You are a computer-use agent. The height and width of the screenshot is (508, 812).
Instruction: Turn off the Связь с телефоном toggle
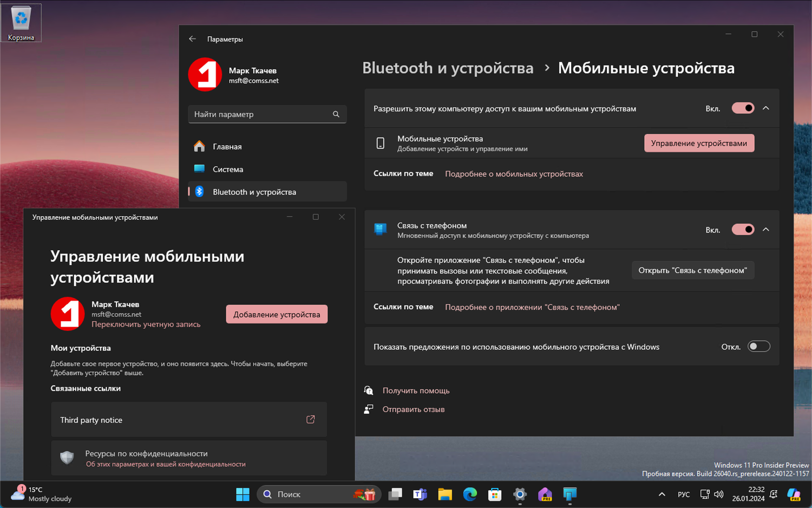click(743, 230)
